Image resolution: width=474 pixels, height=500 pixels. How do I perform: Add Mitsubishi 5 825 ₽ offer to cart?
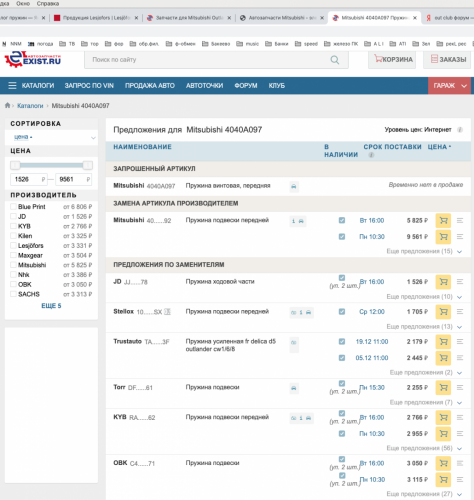click(x=443, y=221)
